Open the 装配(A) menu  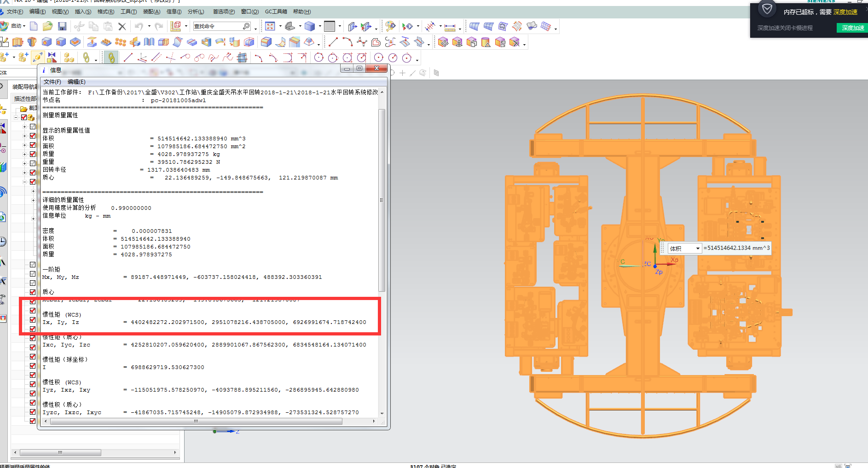click(x=151, y=12)
